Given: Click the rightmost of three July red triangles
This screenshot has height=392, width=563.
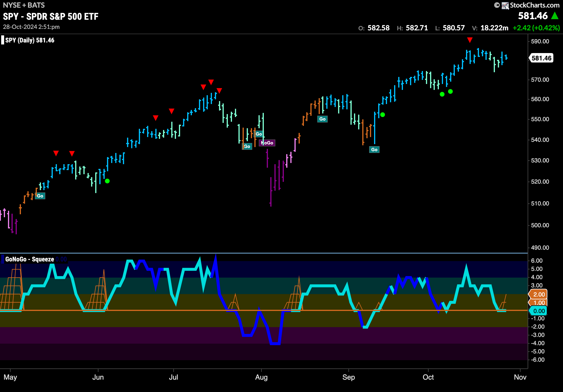Looking at the screenshot, I should tap(219, 90).
